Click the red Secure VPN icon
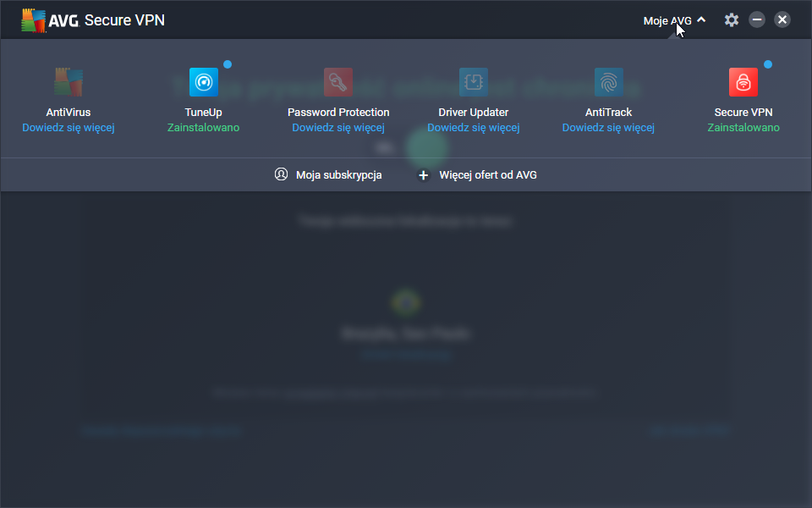 click(743, 82)
